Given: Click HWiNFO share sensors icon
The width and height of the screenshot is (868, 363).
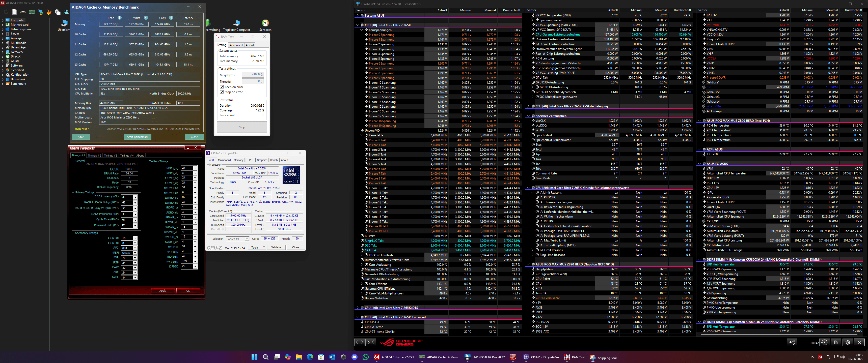Looking at the screenshot, I should point(792,343).
